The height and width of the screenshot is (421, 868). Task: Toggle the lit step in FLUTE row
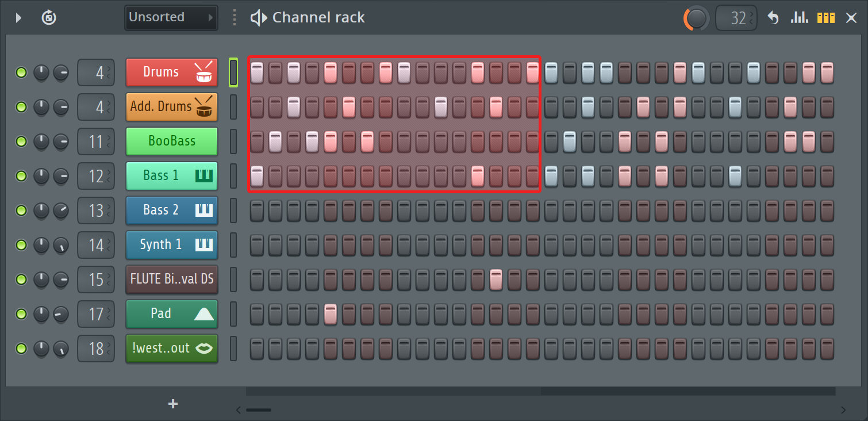496,280
